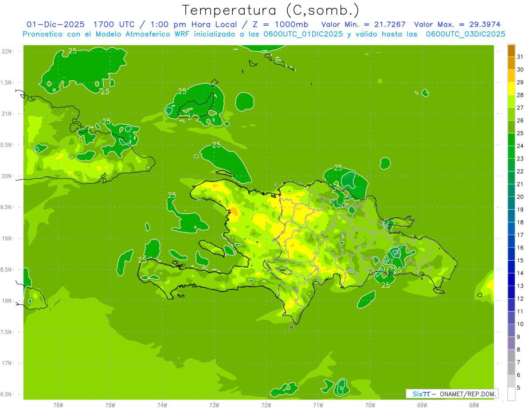
Task: Pick the gold swatch between 29 and 30
Action: pos(511,76)
